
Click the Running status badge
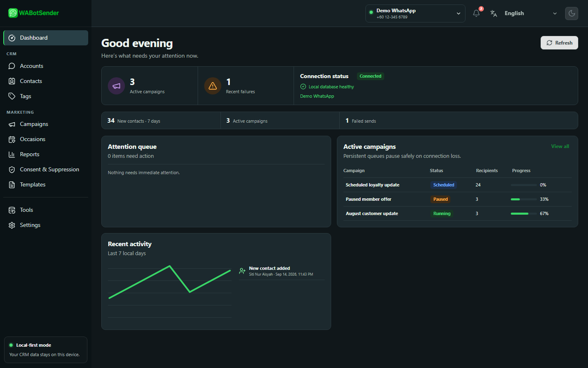tap(442, 213)
